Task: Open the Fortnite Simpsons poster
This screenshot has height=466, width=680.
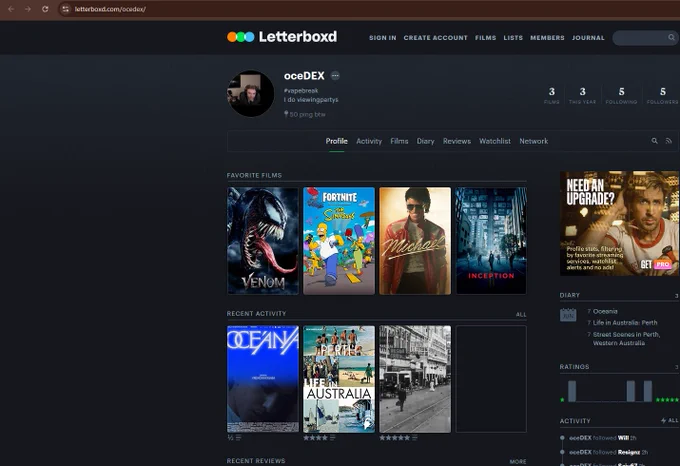Action: (339, 241)
